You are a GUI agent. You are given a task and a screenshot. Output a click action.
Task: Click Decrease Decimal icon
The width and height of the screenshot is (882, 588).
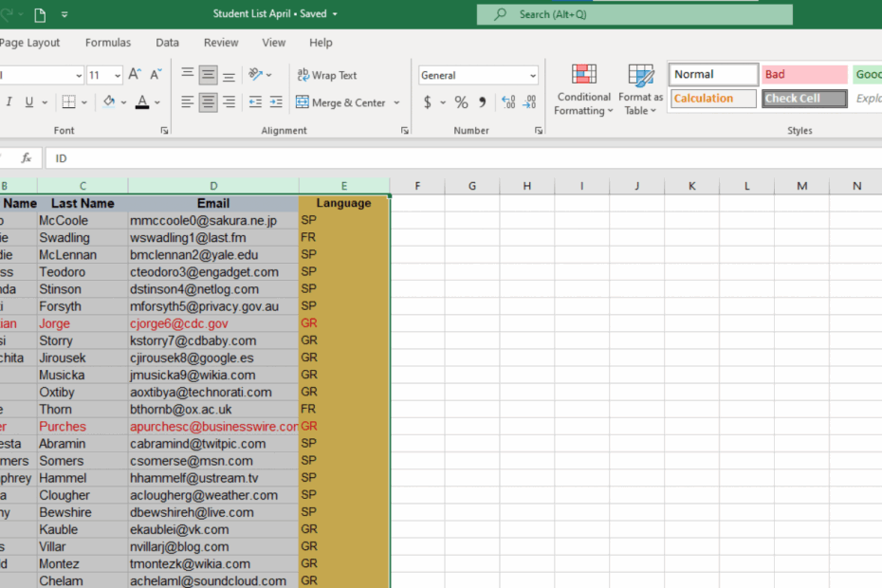[x=529, y=101]
